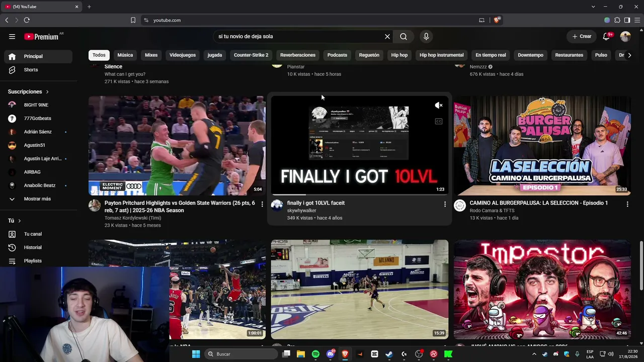Open the Brave Shields icon
The width and height of the screenshot is (644, 362).
point(497,20)
